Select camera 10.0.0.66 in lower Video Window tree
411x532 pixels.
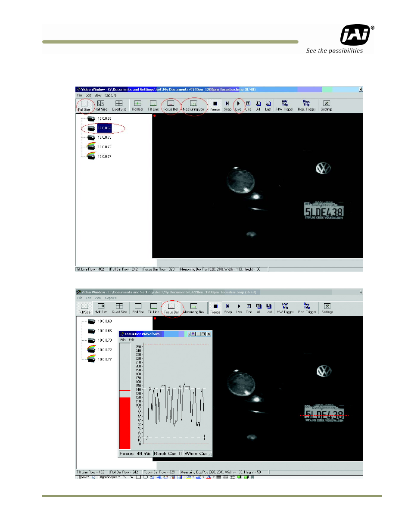click(100, 331)
